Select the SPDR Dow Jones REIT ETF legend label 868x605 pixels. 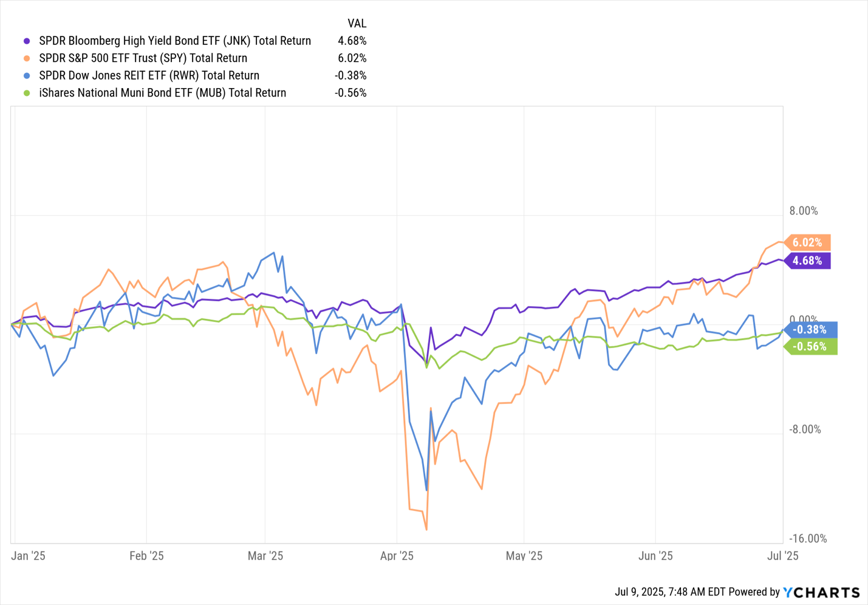pos(149,76)
